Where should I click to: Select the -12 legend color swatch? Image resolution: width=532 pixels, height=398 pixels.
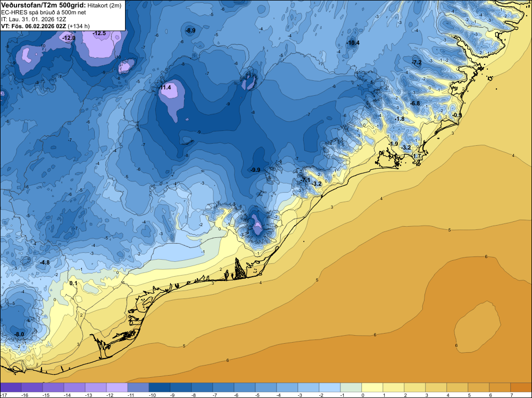[117, 387]
